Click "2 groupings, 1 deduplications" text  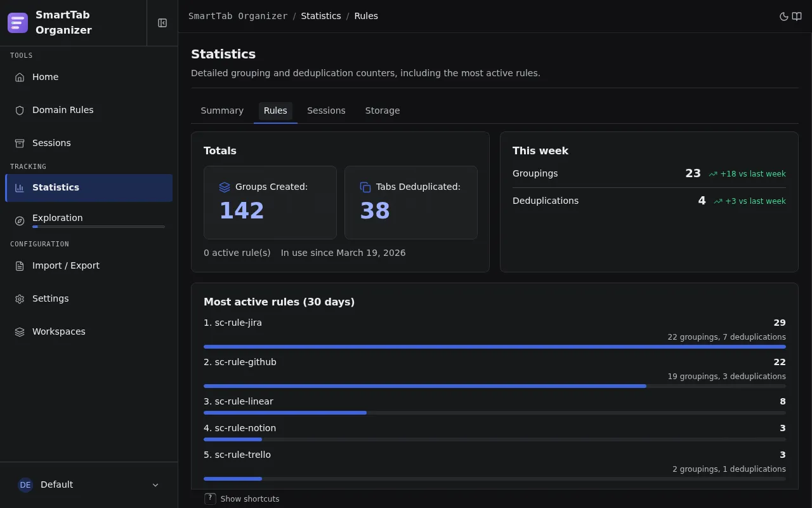pyautogui.click(x=729, y=469)
